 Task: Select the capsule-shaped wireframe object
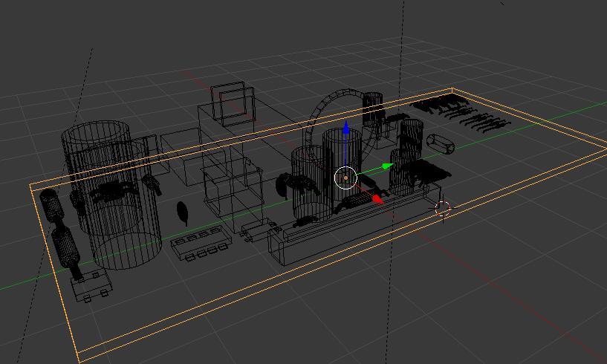coord(441,144)
